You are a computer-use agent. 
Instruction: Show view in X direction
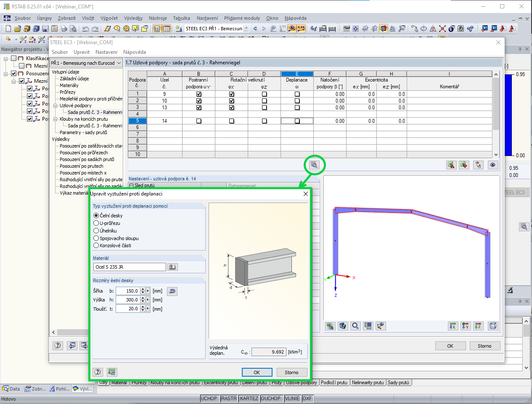(453, 326)
